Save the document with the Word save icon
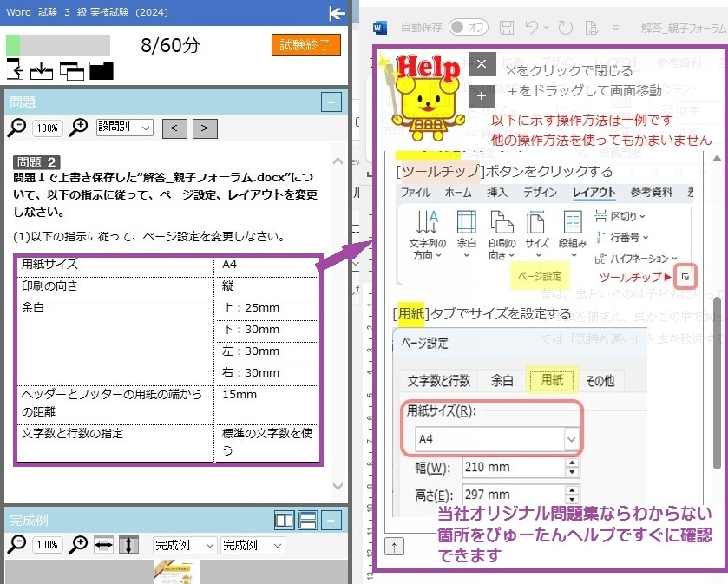This screenshot has height=584, width=728. 507,28
